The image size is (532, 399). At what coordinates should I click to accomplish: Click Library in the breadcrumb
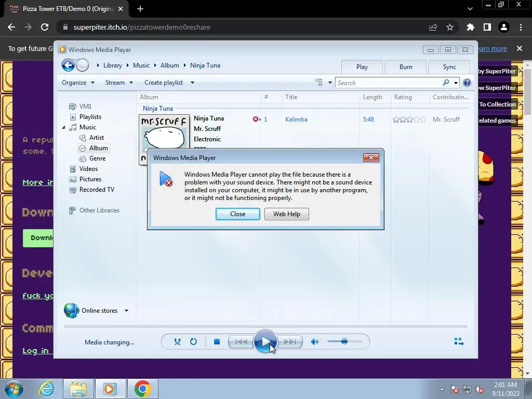(x=113, y=65)
